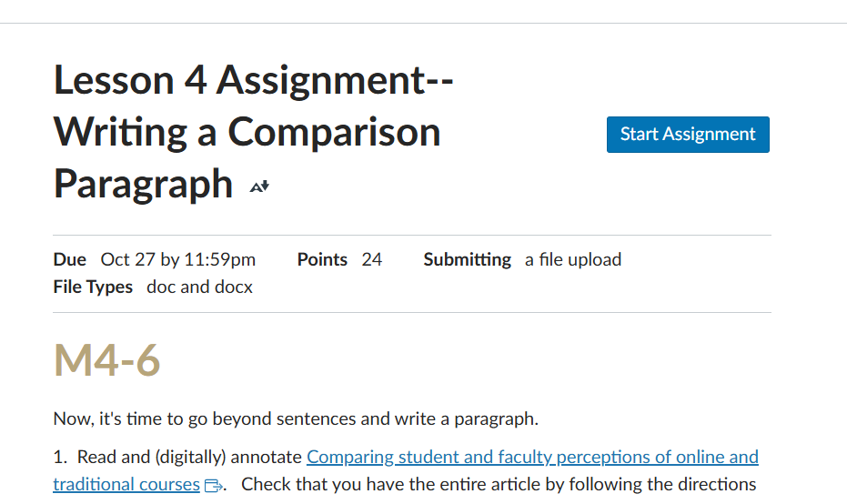Image resolution: width=847 pixels, height=504 pixels.
Task: Click the 'Oct 27 by 11:59pm' due date
Action: (x=178, y=259)
